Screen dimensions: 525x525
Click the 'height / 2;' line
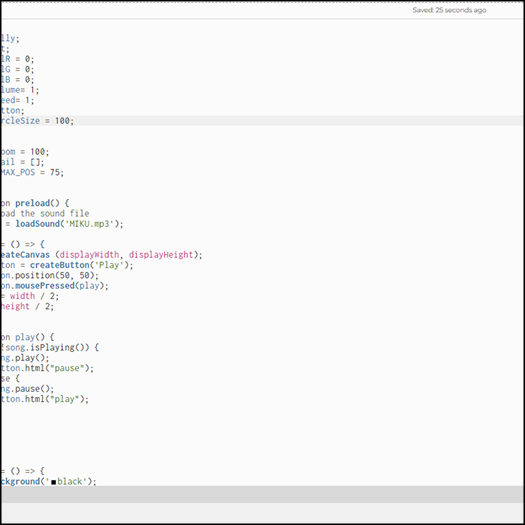click(27, 306)
